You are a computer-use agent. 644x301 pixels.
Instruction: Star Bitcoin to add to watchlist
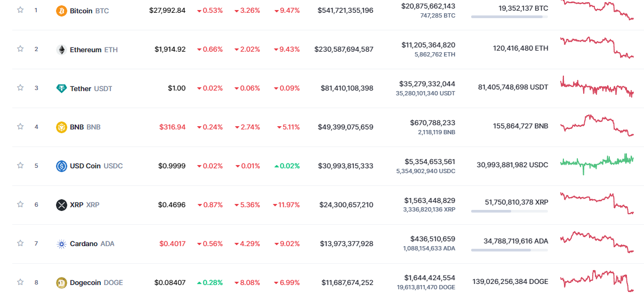click(x=20, y=10)
